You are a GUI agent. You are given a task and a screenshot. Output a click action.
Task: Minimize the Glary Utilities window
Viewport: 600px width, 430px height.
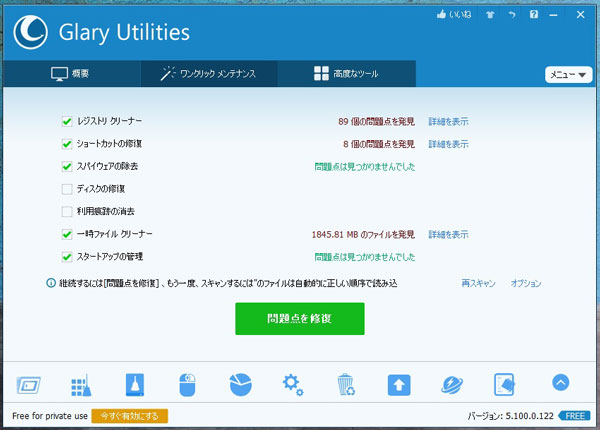(x=553, y=15)
